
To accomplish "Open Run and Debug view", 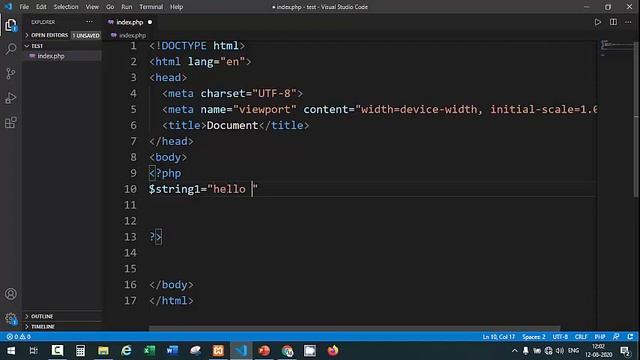I will (11, 98).
